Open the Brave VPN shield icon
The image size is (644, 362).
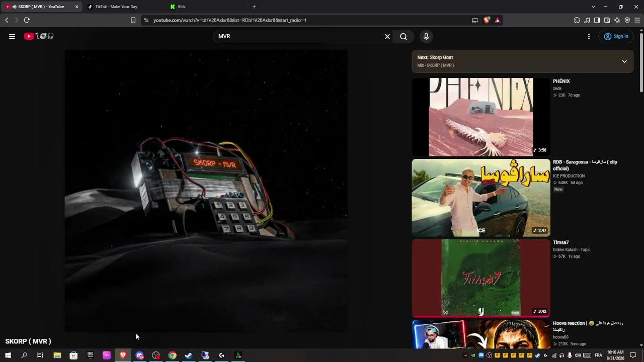[x=627, y=20]
